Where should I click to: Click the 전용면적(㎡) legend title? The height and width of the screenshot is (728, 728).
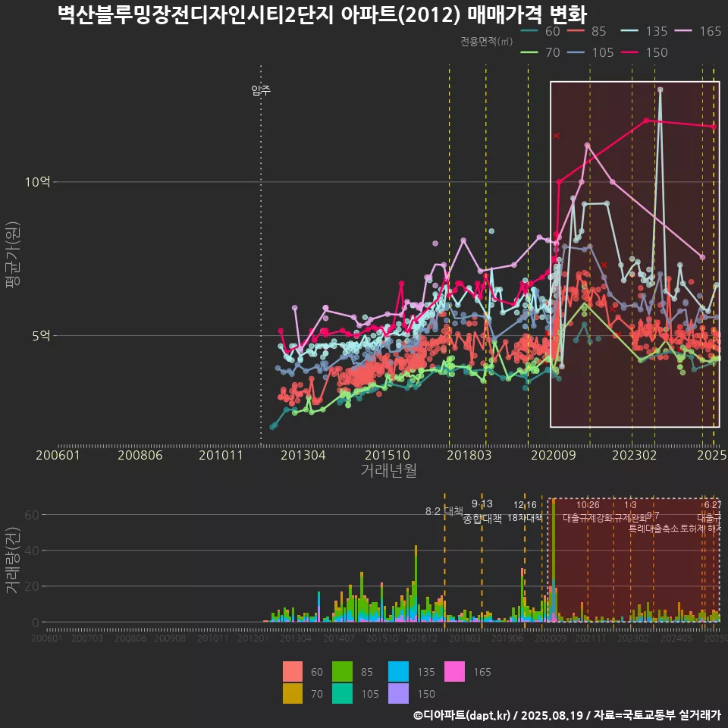487,41
